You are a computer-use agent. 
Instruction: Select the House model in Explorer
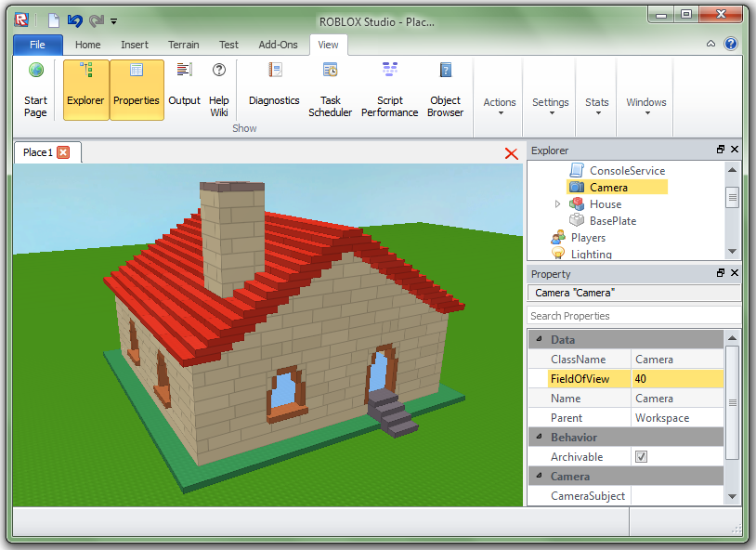(x=606, y=204)
